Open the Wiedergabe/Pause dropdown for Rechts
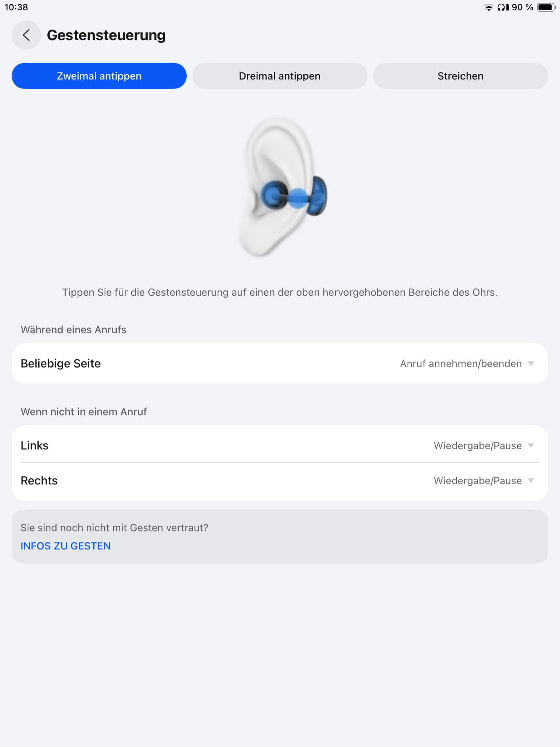This screenshot has height=747, width=560. click(478, 481)
